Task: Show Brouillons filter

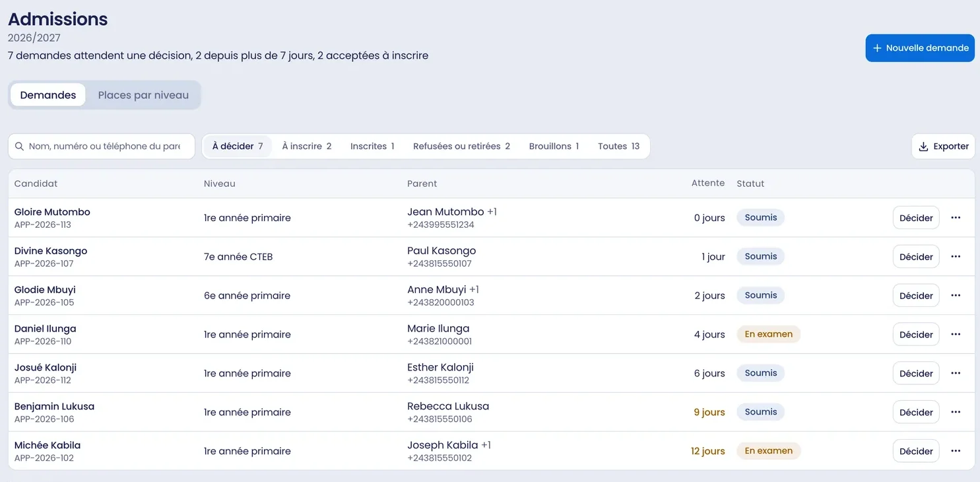Action: point(554,147)
